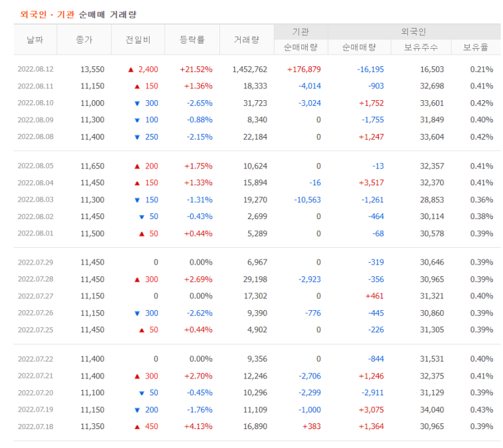Viewport: 503px width, 448px height.
Task: Click foreign value -13
Action: 378,166
